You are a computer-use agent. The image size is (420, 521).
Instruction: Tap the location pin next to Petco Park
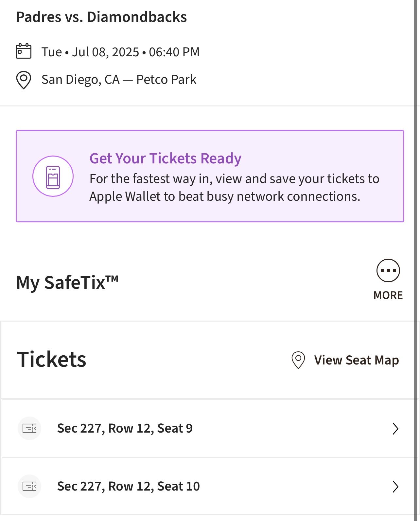coord(24,80)
